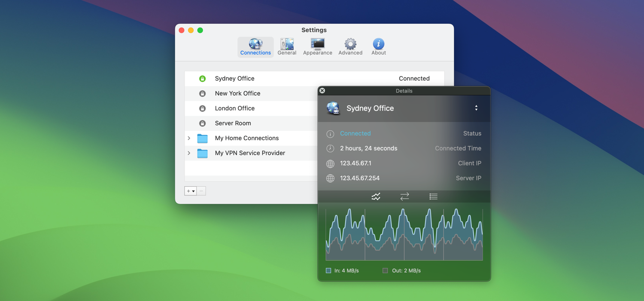Click the blue Connected status text in Details
This screenshot has height=301, width=644.
[355, 133]
